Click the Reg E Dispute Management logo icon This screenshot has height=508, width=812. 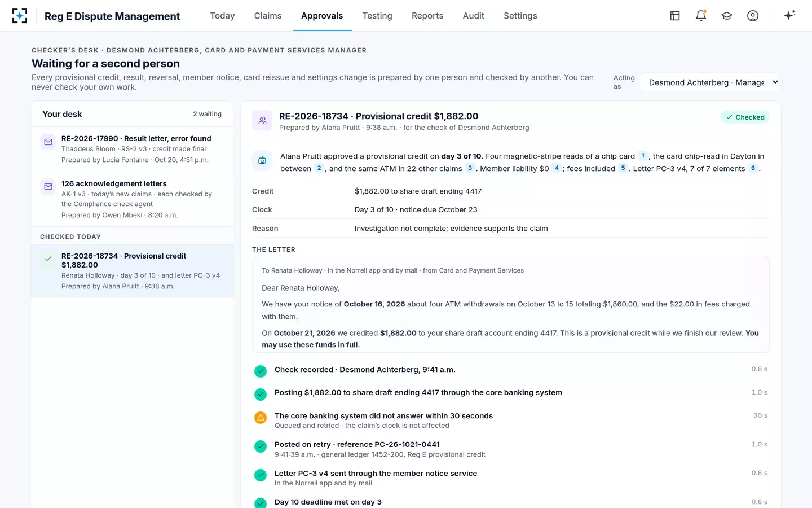[20, 16]
